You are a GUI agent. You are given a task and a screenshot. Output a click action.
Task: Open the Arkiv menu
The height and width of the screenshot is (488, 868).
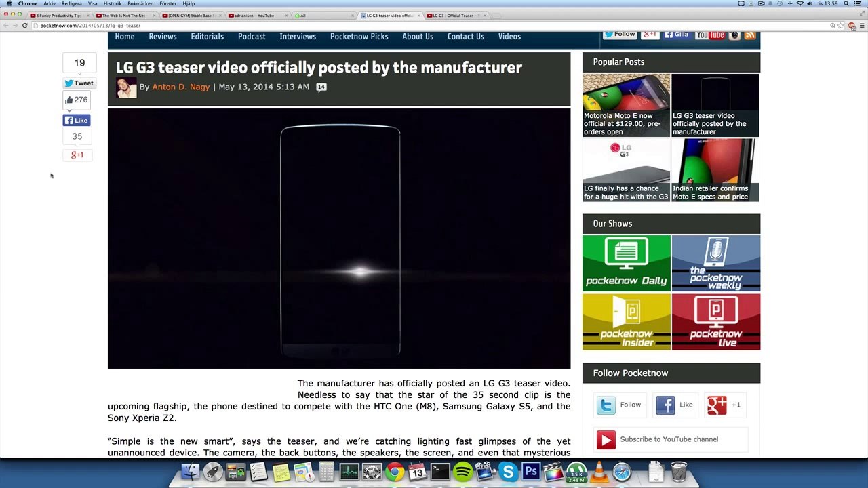pyautogui.click(x=50, y=3)
